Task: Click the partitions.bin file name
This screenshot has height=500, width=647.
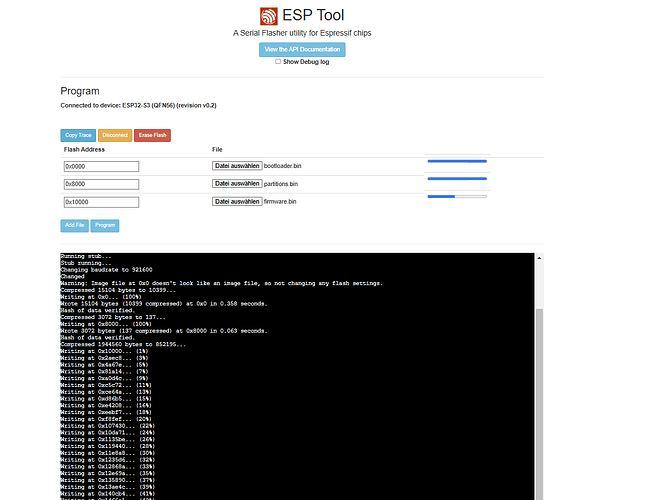Action: (x=281, y=184)
